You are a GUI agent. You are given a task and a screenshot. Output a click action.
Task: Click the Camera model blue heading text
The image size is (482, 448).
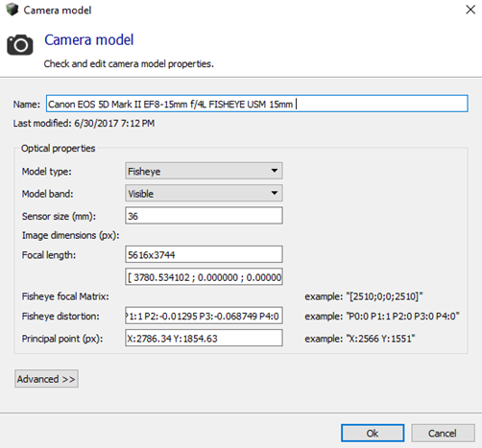click(x=89, y=40)
